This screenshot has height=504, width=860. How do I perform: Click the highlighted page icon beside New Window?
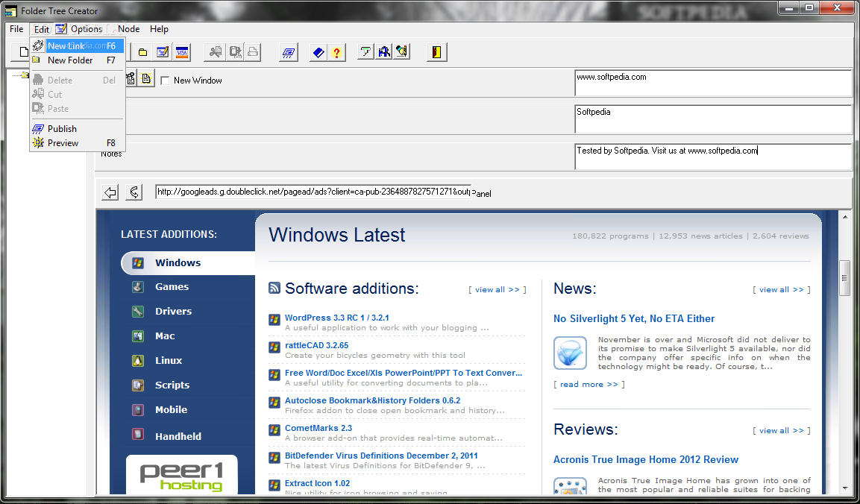(x=146, y=79)
